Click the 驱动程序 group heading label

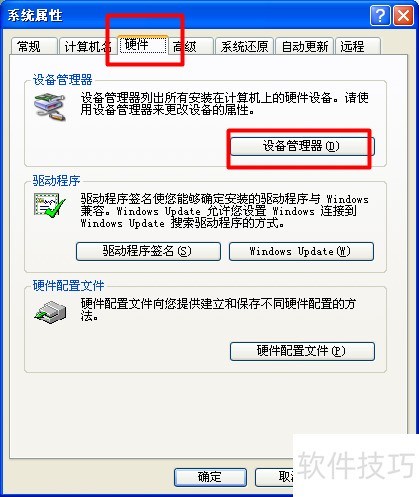pyautogui.click(x=56, y=181)
